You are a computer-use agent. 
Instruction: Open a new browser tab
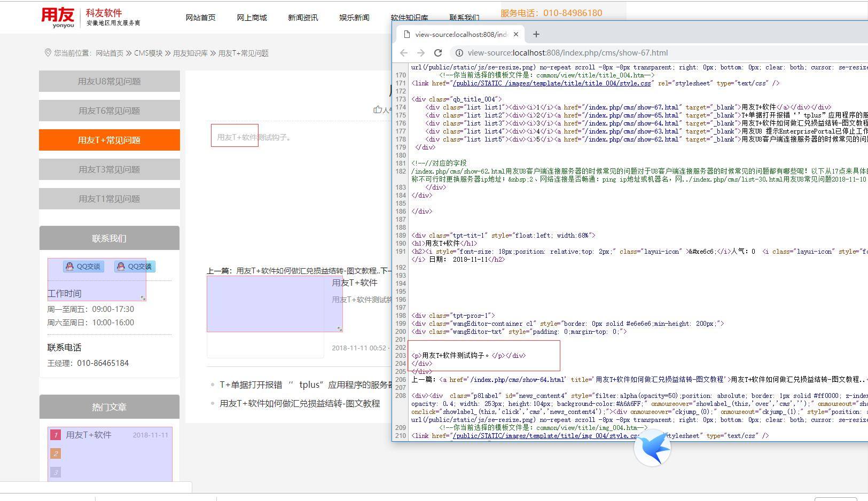tap(536, 34)
